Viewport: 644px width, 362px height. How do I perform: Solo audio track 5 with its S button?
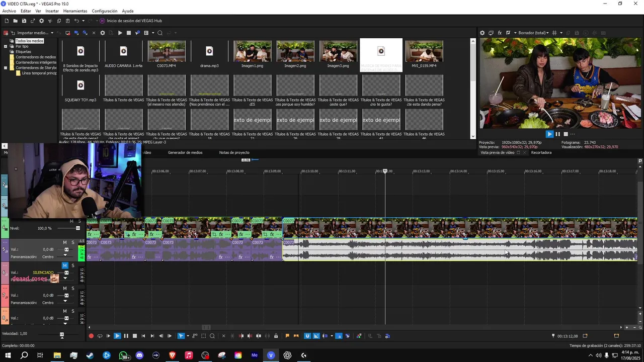tap(72, 242)
